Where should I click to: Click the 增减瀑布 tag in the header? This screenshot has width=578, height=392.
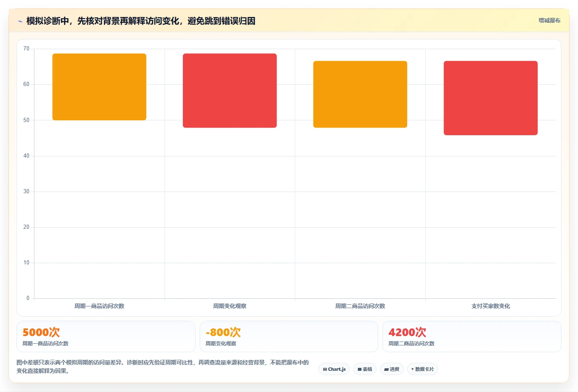[x=549, y=20]
